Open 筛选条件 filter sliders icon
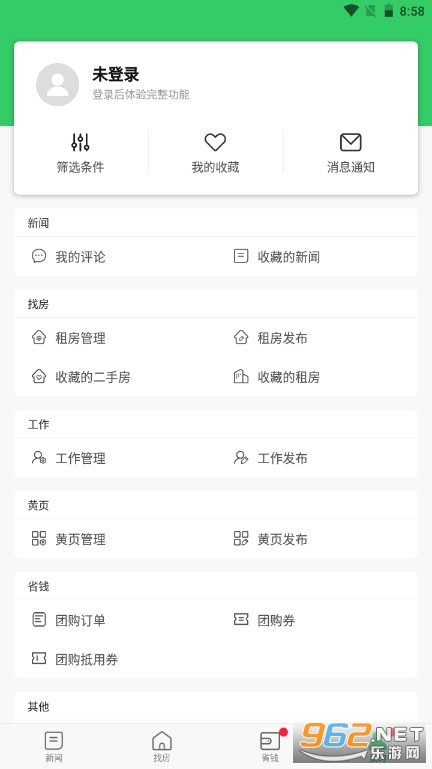432x769 pixels. point(80,142)
